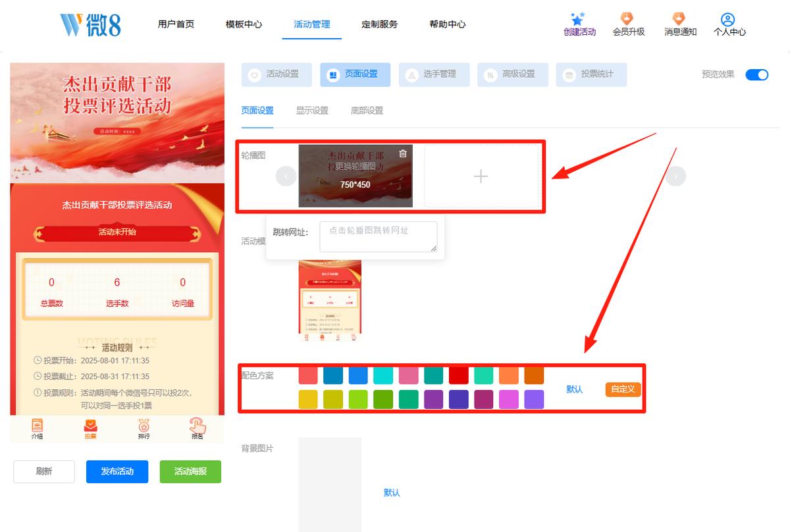This screenshot has width=790, height=532.
Task: Delete the carousel image with trash icon
Action: (403, 153)
